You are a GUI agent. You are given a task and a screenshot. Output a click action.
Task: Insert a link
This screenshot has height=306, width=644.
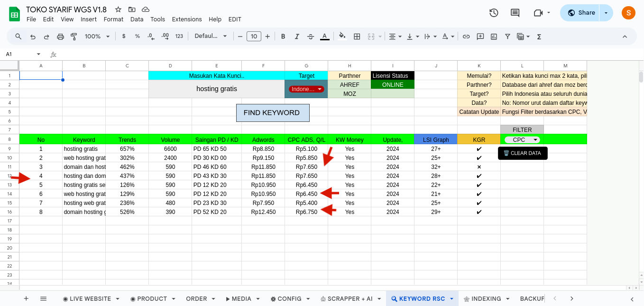[x=466, y=36]
